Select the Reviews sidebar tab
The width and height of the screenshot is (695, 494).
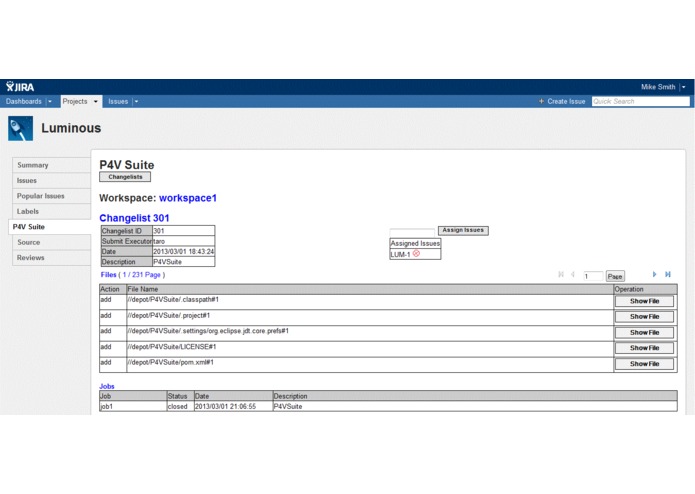tap(52, 257)
